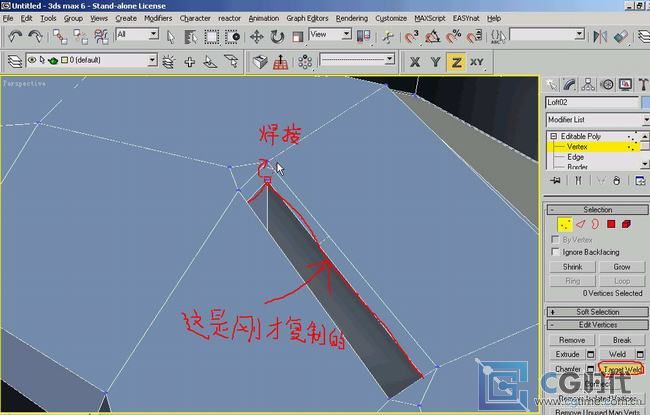Toggle the 3D Snaps magnet icon
650x415 pixels.
(x=412, y=36)
